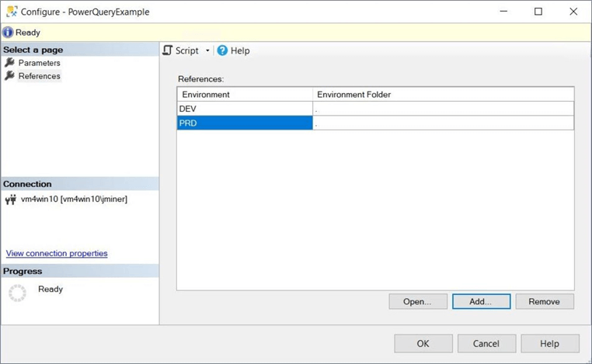Image resolution: width=592 pixels, height=364 pixels.
Task: Confirm the dialog with OK
Action: click(423, 344)
